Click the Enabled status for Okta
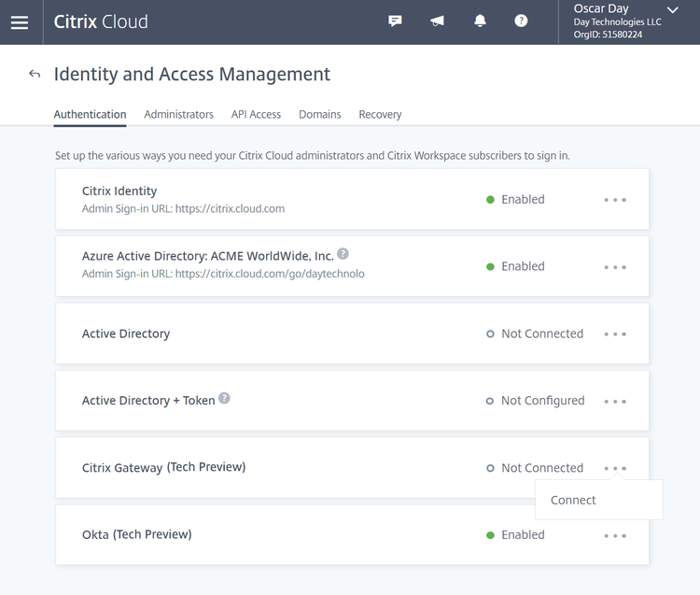Image resolution: width=700 pixels, height=595 pixels. pos(515,534)
